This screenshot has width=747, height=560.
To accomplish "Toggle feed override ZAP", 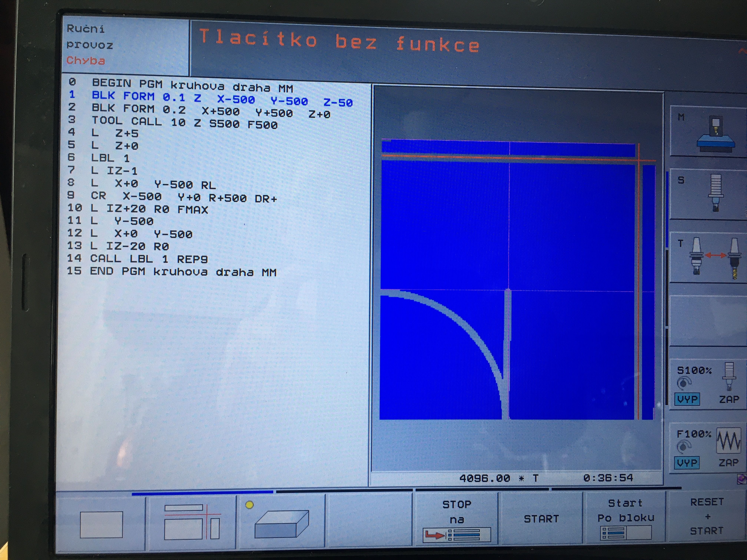I will [728, 462].
